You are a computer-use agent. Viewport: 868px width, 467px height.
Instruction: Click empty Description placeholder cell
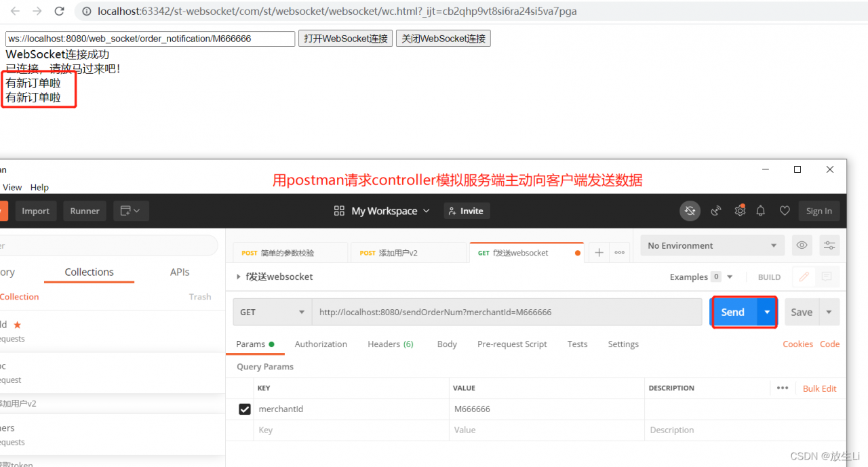(x=745, y=430)
